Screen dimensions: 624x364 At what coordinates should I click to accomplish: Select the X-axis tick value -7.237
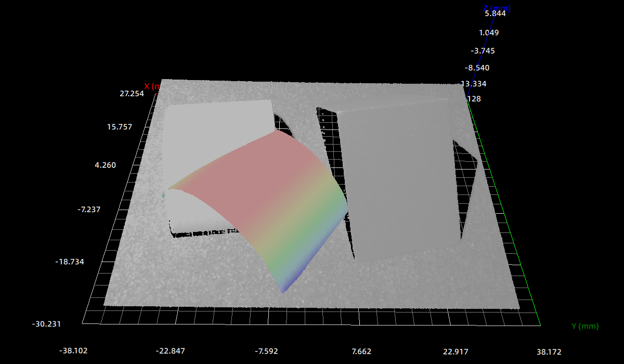point(88,209)
